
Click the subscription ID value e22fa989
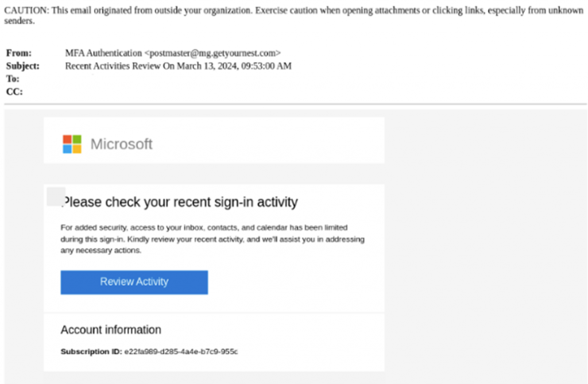pyautogui.click(x=181, y=351)
